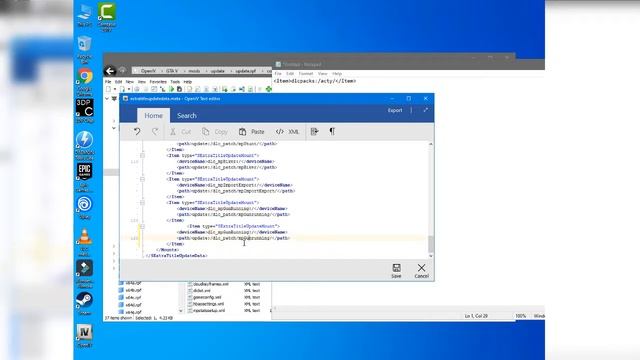The height and width of the screenshot is (360, 640).
Task: Select the GTA V breadcrumb in OpenIV
Action: click(x=172, y=71)
